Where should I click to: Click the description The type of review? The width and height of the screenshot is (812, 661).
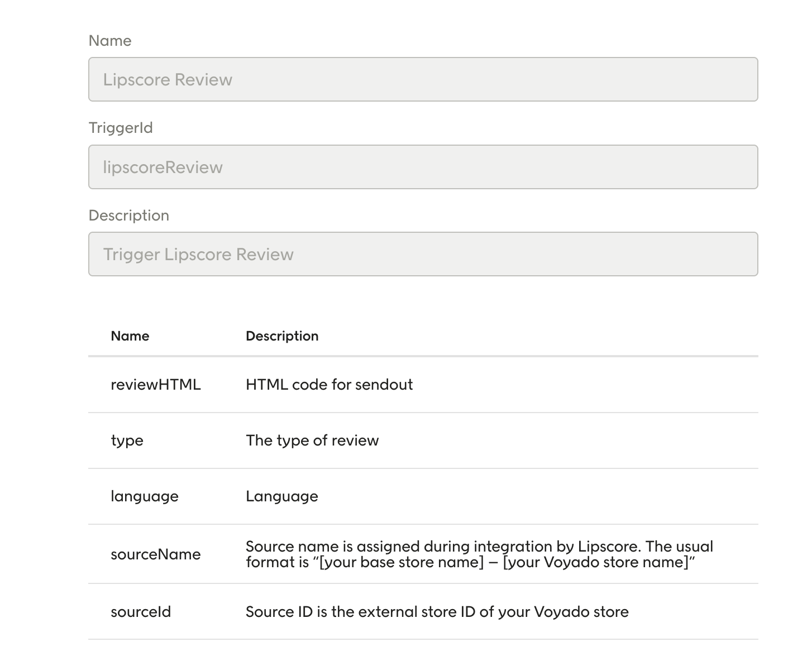[312, 440]
